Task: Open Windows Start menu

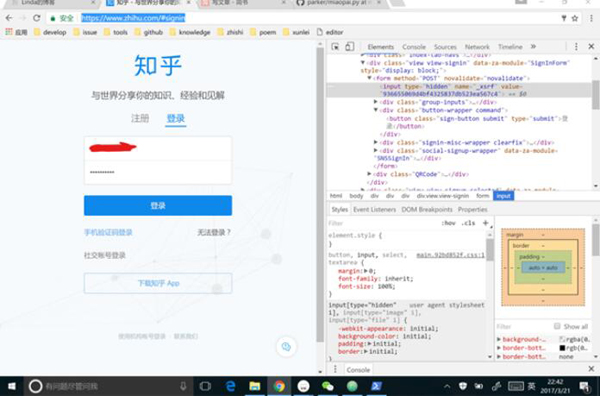Action: click(12, 386)
